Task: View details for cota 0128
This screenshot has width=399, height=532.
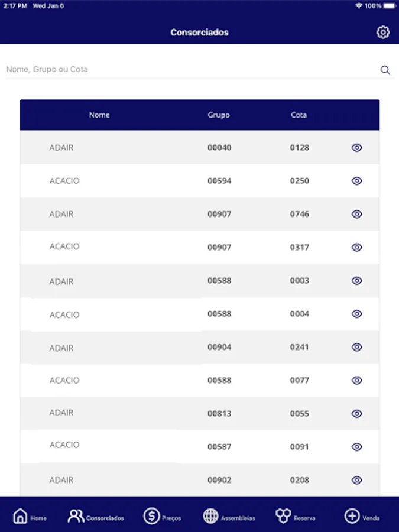Action: point(356,148)
